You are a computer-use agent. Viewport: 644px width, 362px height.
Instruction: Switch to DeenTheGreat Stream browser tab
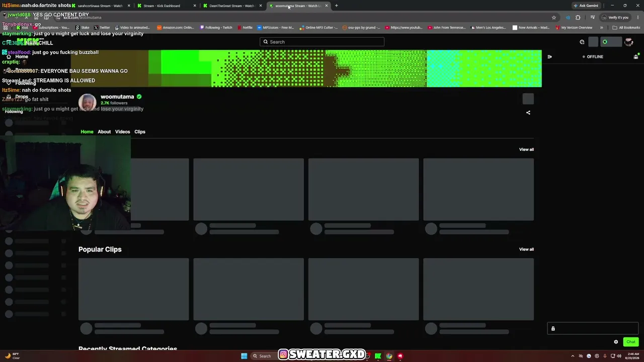point(232,6)
